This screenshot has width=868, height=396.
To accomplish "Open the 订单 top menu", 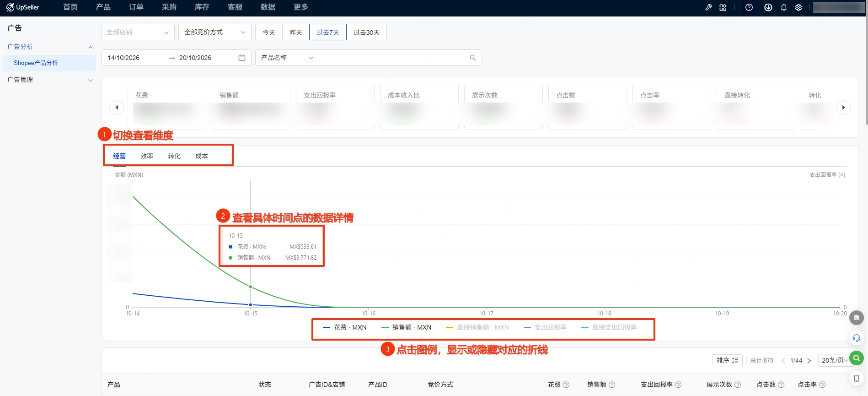I will [136, 7].
